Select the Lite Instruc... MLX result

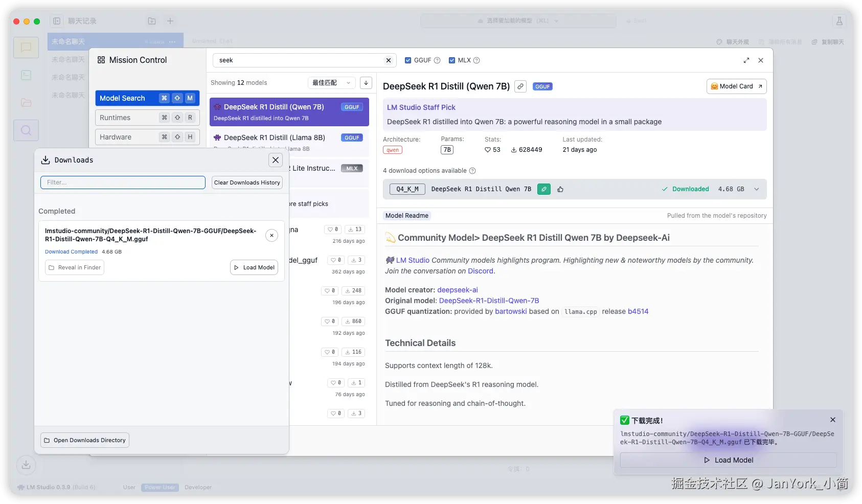click(x=329, y=173)
